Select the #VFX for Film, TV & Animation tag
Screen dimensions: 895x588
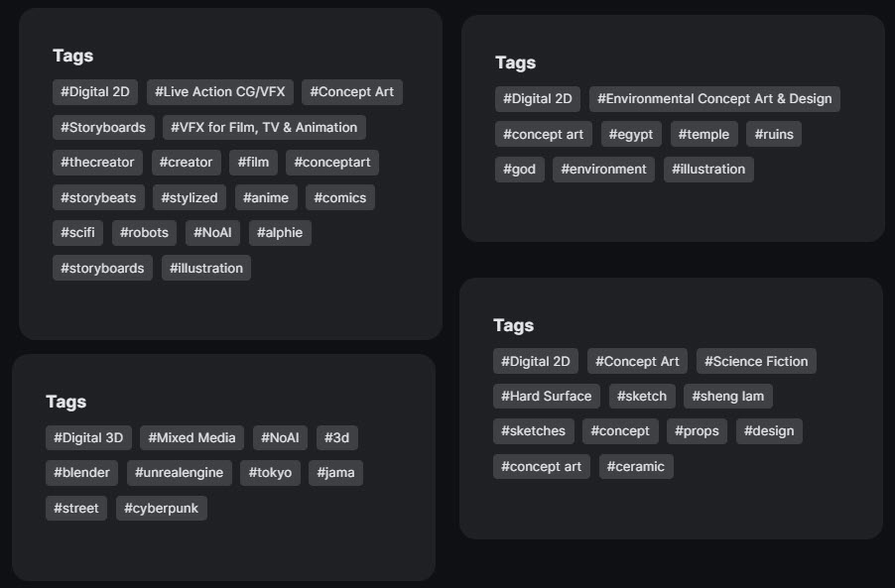(264, 127)
